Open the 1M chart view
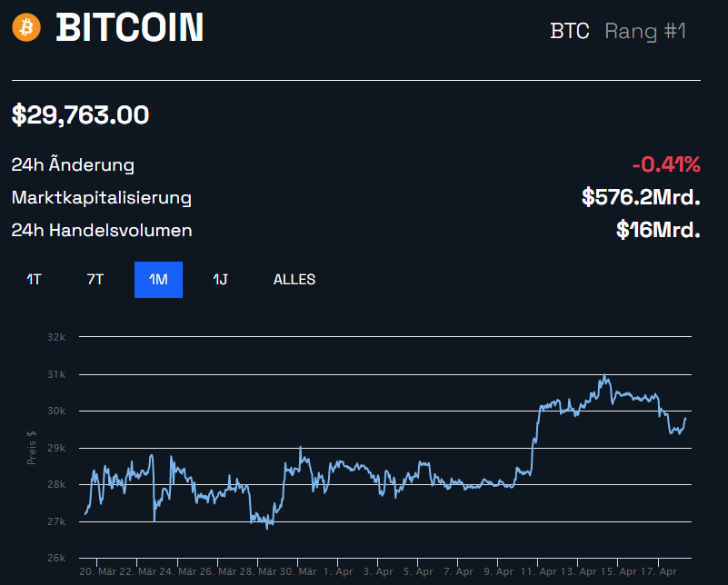The image size is (728, 585). pos(158,279)
